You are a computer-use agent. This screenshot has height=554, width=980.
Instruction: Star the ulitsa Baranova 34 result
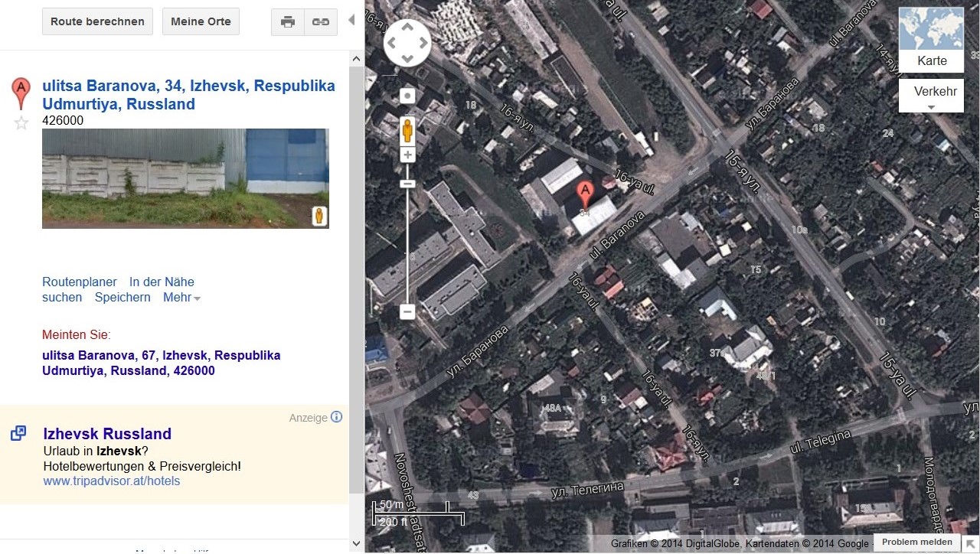pos(21,122)
